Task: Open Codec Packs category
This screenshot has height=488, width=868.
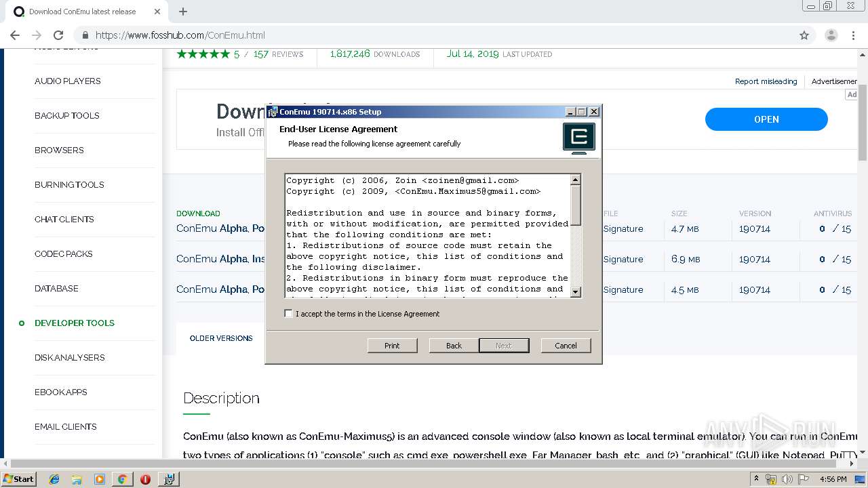Action: (64, 254)
